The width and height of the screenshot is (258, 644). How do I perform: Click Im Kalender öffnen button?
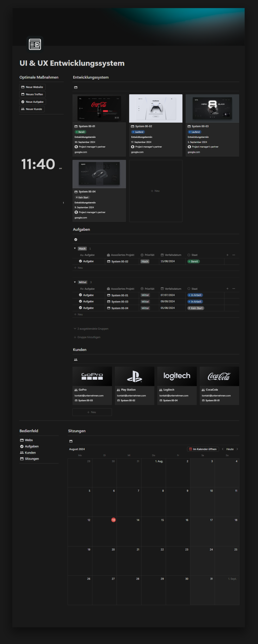(203, 449)
